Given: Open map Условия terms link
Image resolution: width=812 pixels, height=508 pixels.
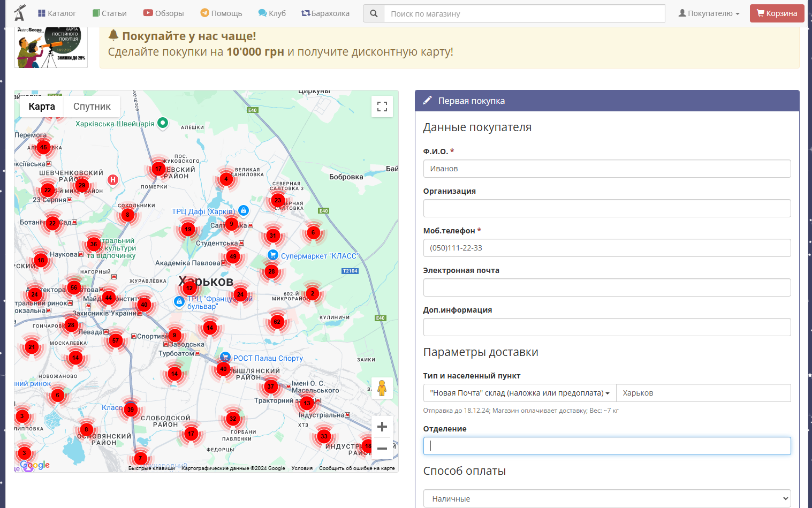Looking at the screenshot, I should pos(302,468).
